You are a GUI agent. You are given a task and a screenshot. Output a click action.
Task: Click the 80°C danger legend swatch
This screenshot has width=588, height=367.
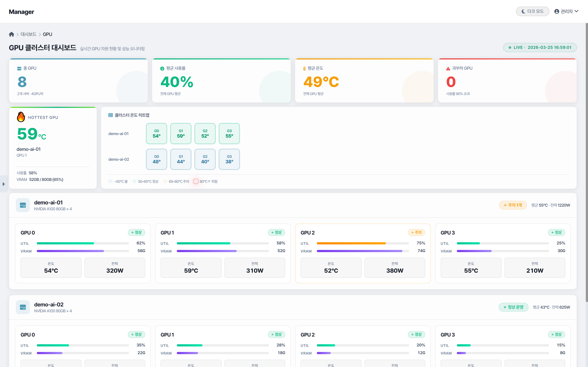point(196,181)
